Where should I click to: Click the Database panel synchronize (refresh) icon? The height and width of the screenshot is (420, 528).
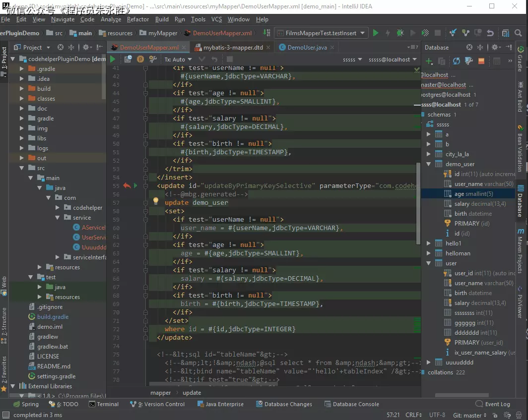[456, 61]
